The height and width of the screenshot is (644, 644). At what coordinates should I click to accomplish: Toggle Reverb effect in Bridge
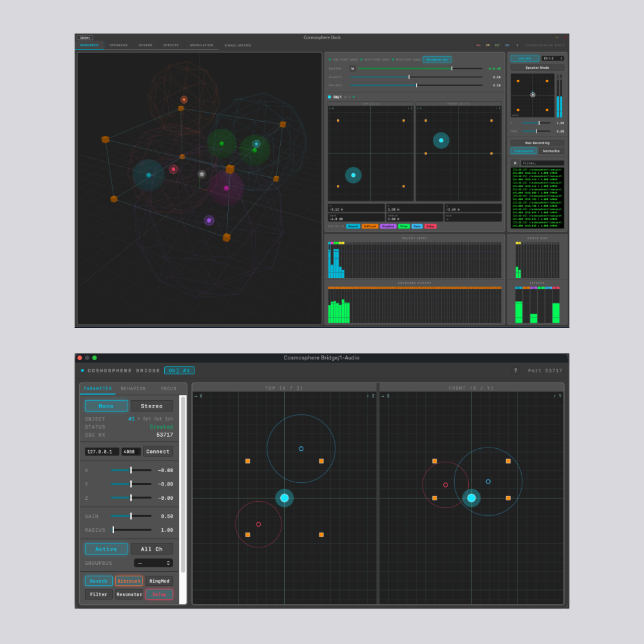[99, 581]
